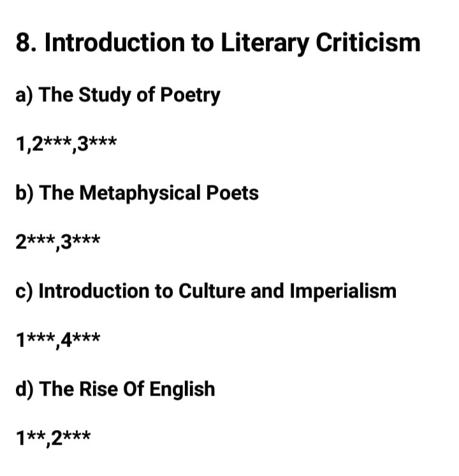This screenshot has height=476, width=459.
Task: Click the number 8 in the heading
Action: (22, 43)
